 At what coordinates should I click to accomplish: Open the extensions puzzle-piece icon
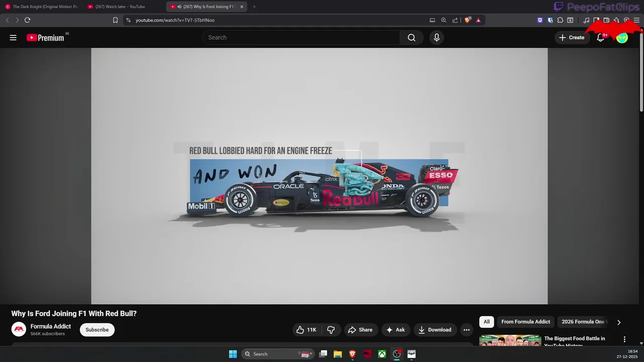[x=560, y=20]
